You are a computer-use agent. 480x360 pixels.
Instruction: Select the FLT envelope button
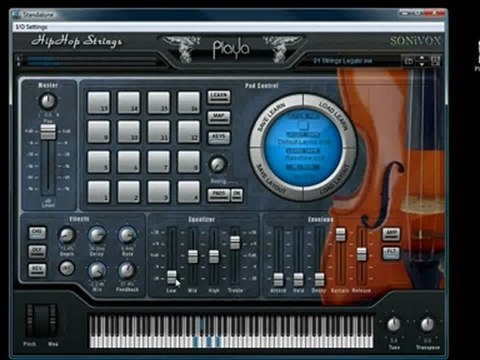(391, 253)
